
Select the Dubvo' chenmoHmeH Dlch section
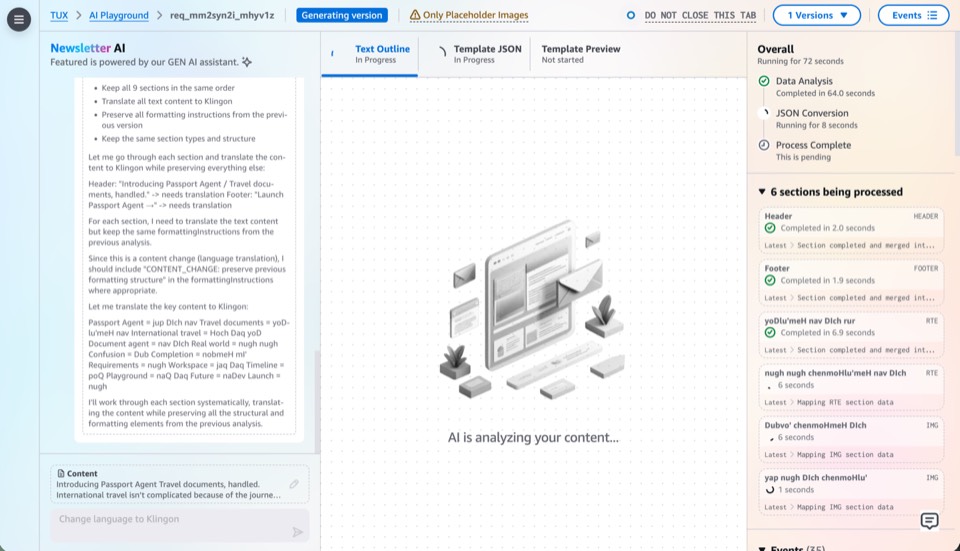click(x=851, y=440)
